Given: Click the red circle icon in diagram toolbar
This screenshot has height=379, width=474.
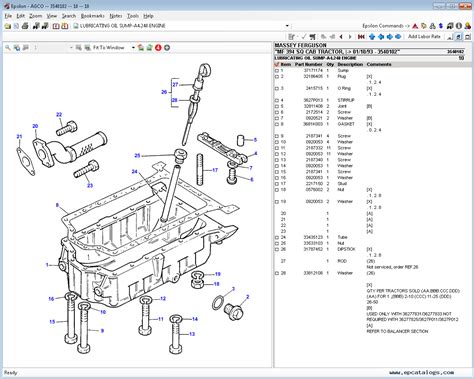Looking at the screenshot, I should 158,48.
